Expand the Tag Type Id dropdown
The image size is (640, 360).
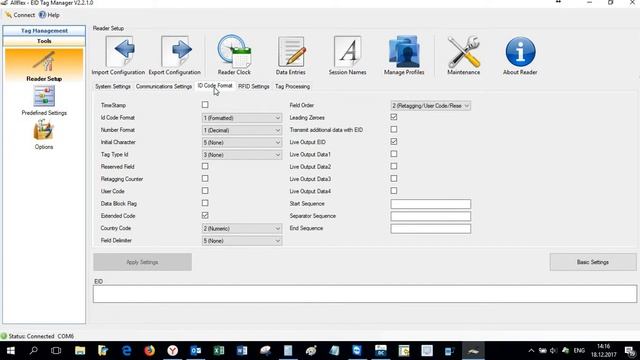point(242,155)
